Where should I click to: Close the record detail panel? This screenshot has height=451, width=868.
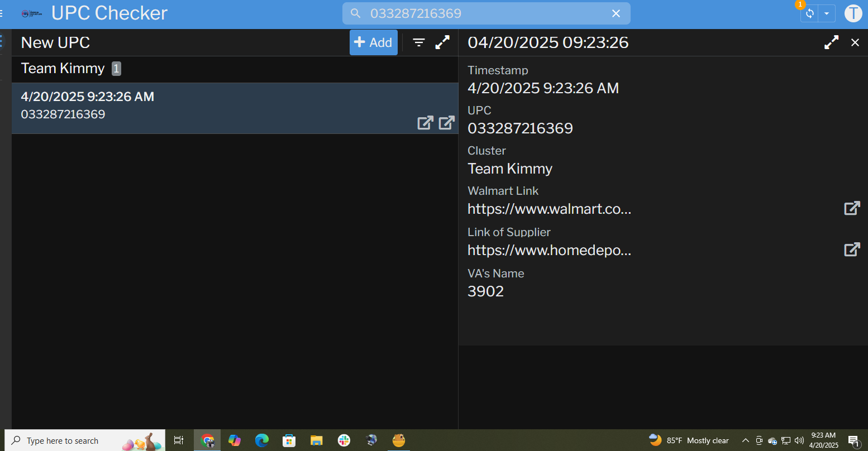point(855,42)
